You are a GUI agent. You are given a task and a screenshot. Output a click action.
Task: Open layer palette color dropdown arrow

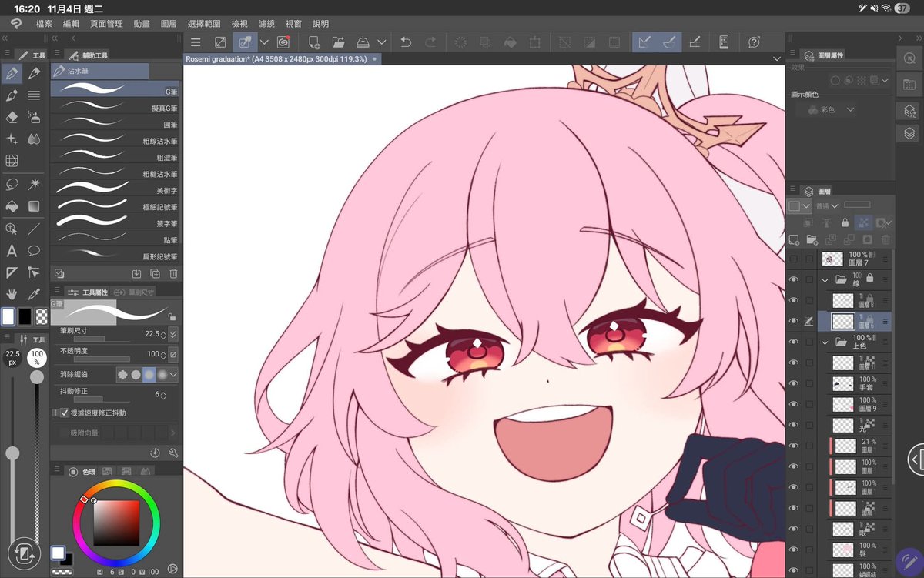(806, 206)
